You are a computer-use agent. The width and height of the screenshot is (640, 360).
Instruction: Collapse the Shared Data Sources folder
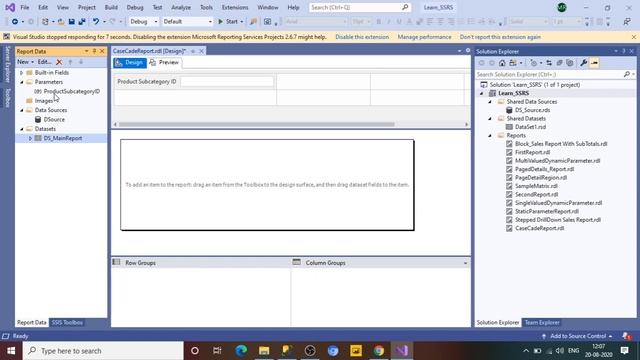click(x=490, y=102)
